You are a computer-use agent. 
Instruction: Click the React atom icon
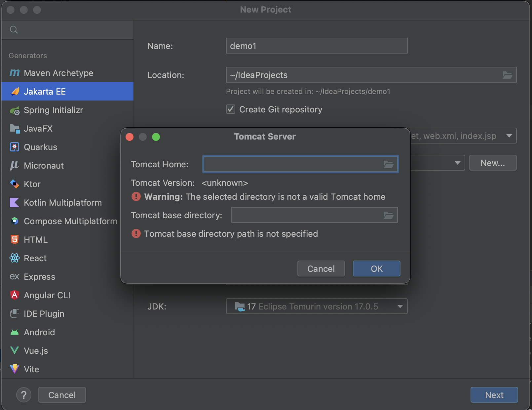click(15, 258)
